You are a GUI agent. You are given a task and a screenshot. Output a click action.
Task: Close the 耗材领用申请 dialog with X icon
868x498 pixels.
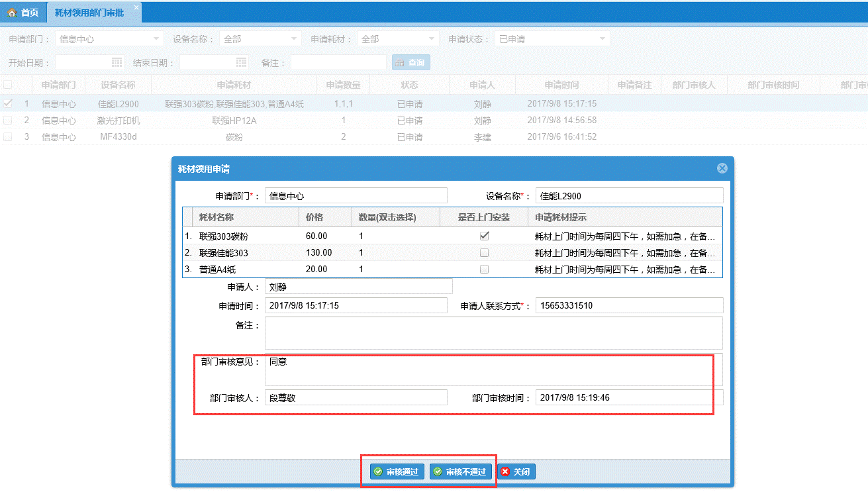point(722,168)
